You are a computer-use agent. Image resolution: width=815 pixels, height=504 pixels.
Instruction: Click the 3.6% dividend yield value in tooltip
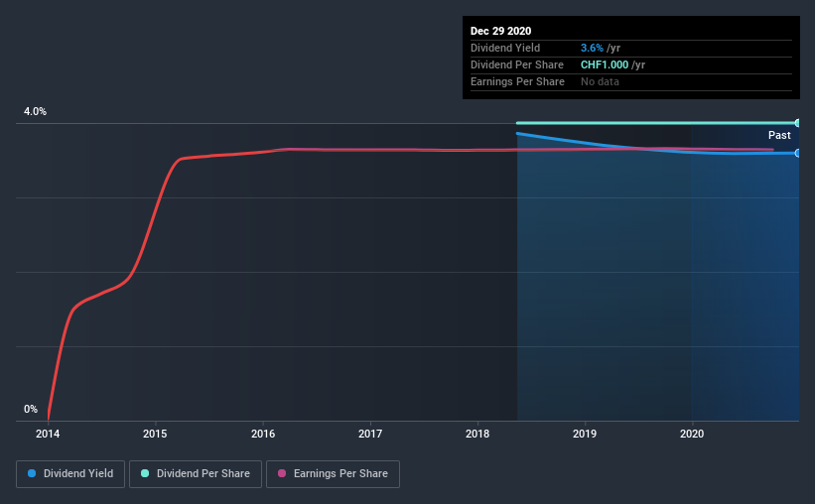pyautogui.click(x=592, y=48)
